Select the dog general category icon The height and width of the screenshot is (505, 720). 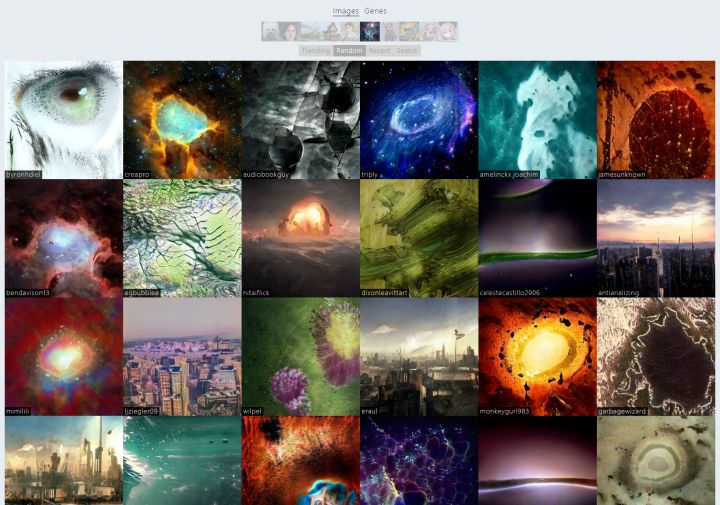click(271, 32)
